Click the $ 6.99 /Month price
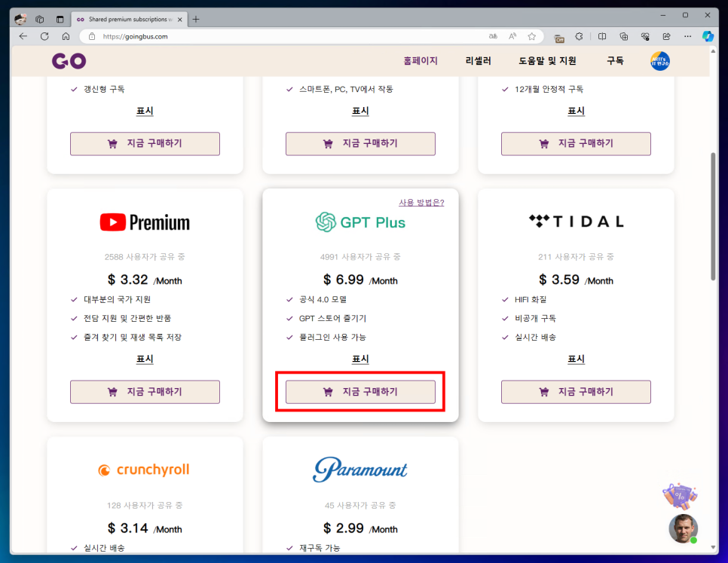 click(x=360, y=280)
